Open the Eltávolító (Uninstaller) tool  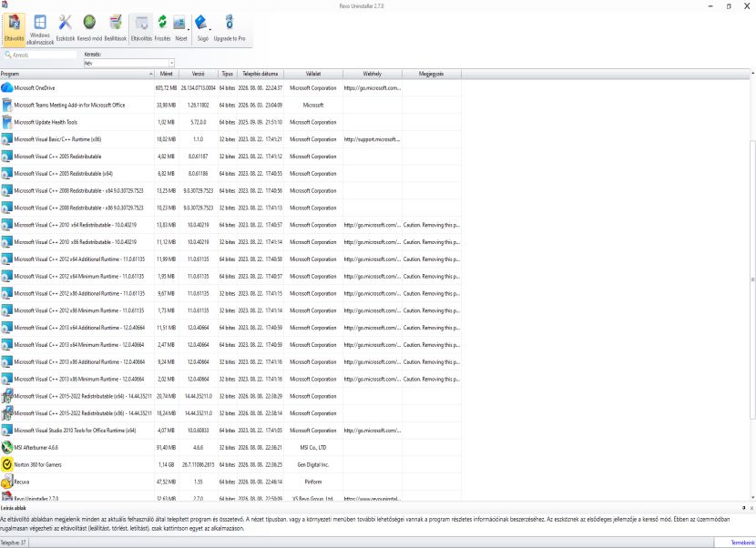[x=14, y=29]
